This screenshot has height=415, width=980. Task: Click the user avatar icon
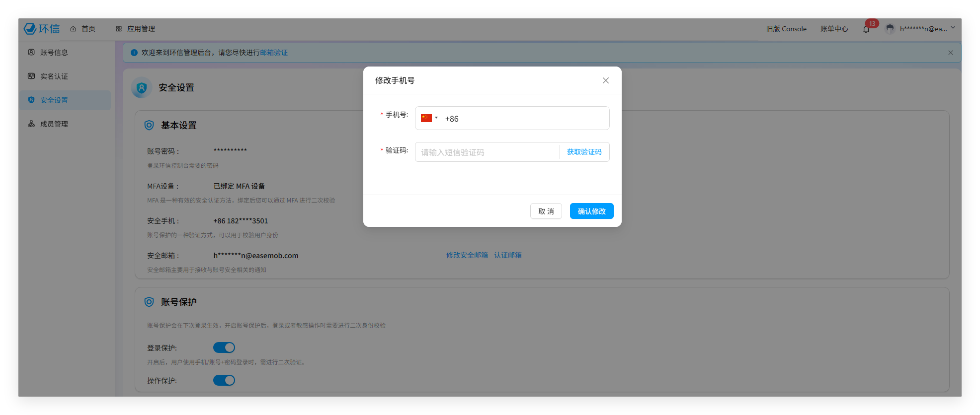[890, 29]
